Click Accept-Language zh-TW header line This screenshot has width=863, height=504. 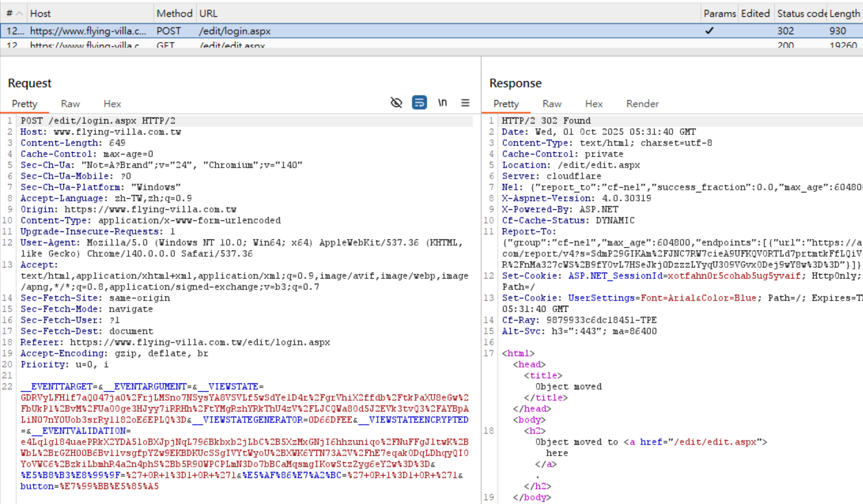pyautogui.click(x=106, y=198)
